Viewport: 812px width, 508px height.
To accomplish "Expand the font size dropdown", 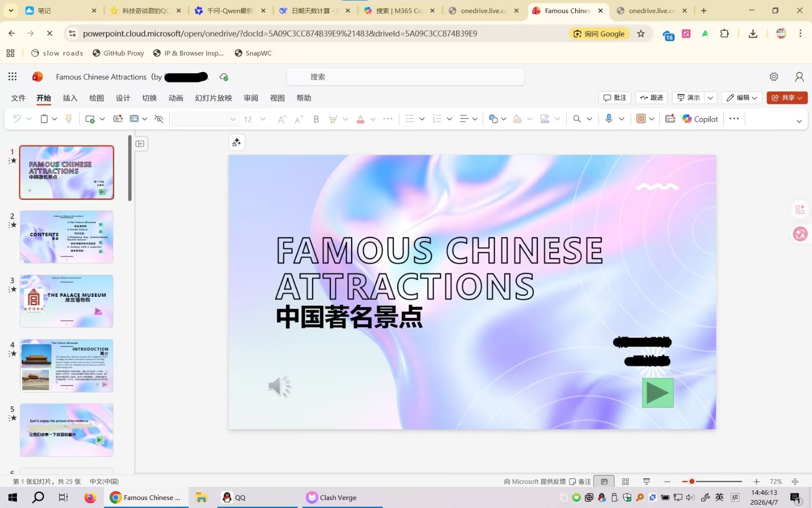I will [x=263, y=119].
